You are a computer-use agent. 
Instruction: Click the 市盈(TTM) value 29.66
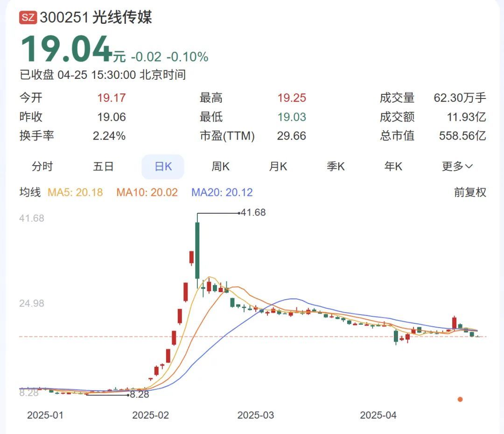[292, 136]
